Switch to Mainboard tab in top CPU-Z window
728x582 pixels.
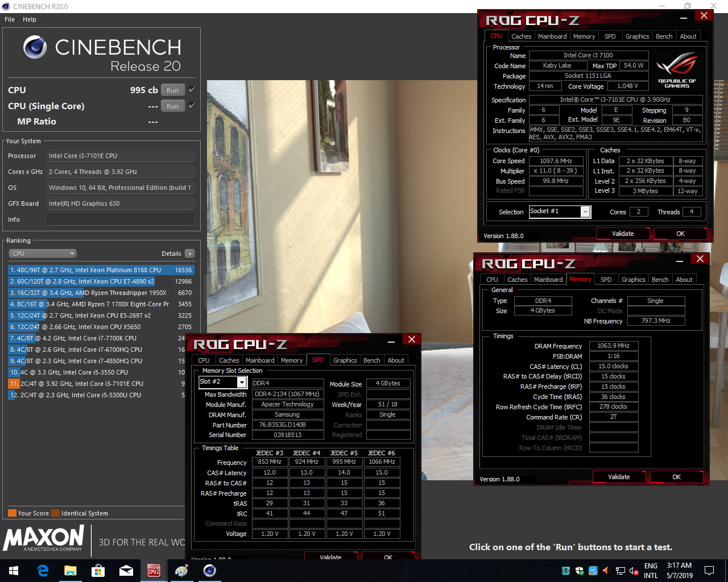552,36
